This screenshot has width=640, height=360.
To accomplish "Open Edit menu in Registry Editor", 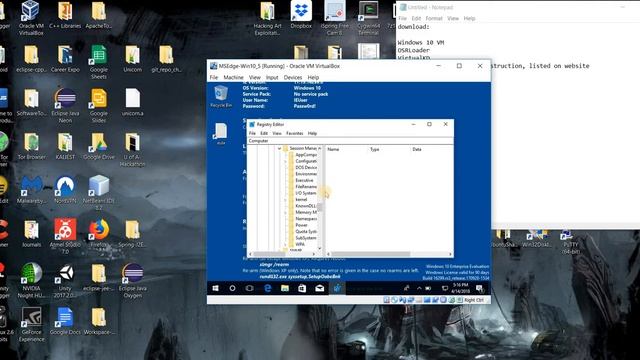I will tap(264, 133).
